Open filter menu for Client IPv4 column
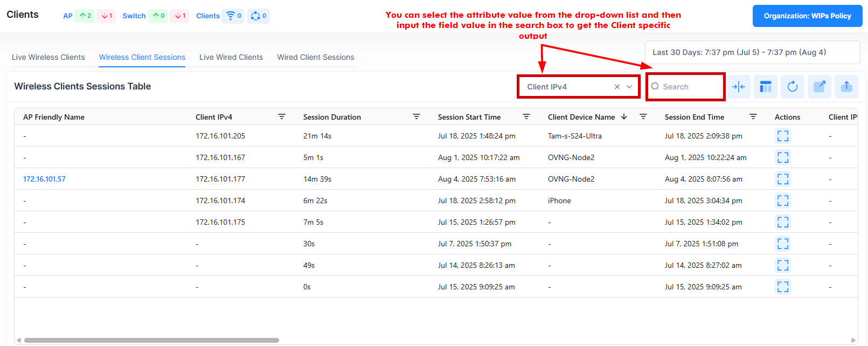Screen dimensions: 868x346 (281, 116)
